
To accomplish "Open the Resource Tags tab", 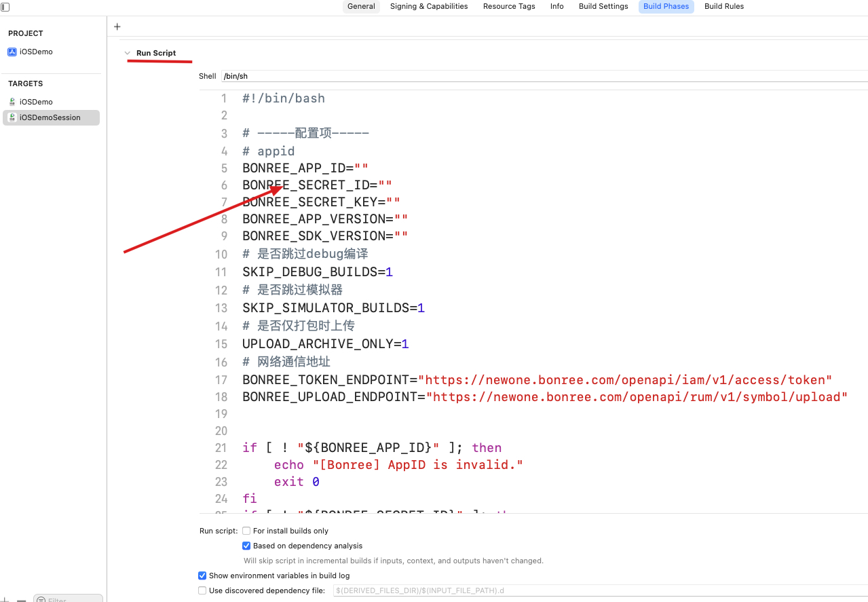I will pyautogui.click(x=509, y=6).
